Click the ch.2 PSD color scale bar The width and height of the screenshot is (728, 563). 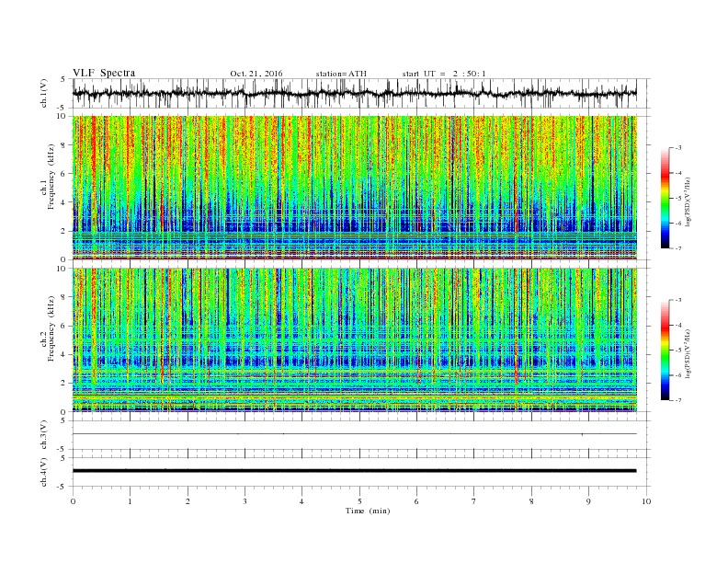tap(665, 350)
